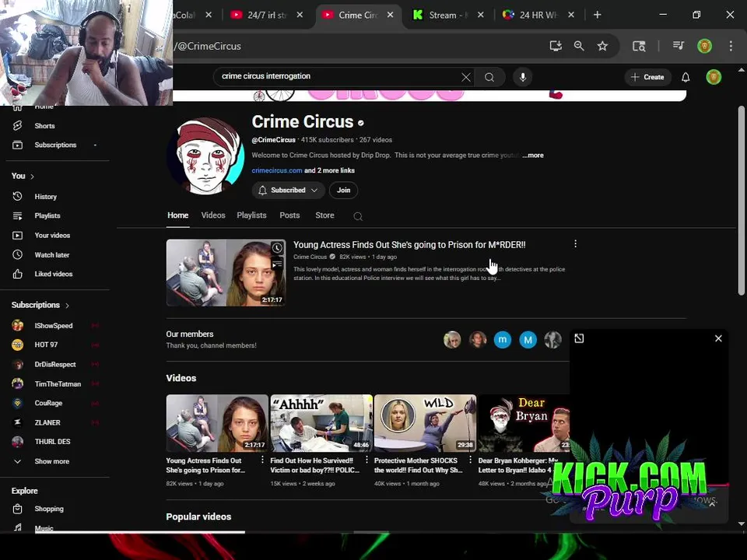
Task: Click the browser address bar URL
Action: [208, 46]
